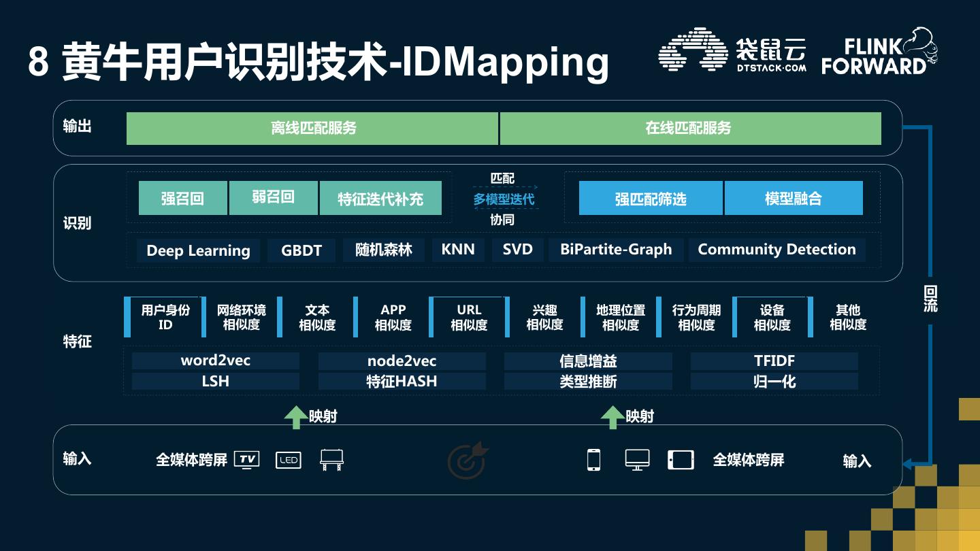This screenshot has width=980, height=551.
Task: Click the billboard icon
Action: click(x=331, y=460)
